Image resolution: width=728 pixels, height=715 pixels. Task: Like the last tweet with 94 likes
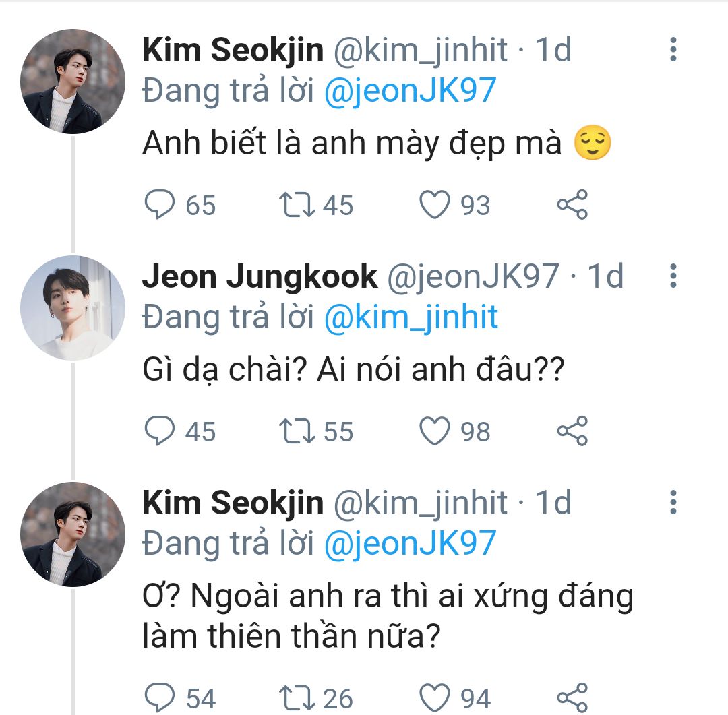tap(435, 698)
